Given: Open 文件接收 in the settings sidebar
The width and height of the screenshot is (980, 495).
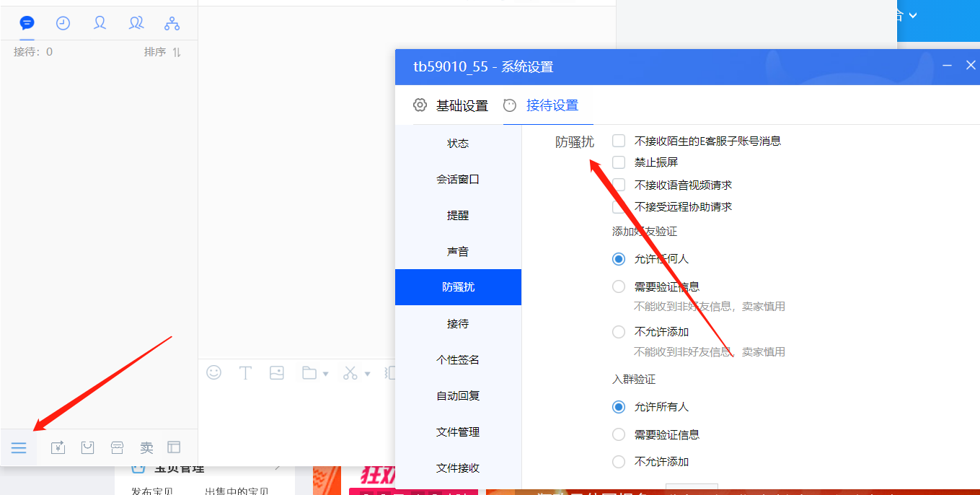Looking at the screenshot, I should (458, 468).
